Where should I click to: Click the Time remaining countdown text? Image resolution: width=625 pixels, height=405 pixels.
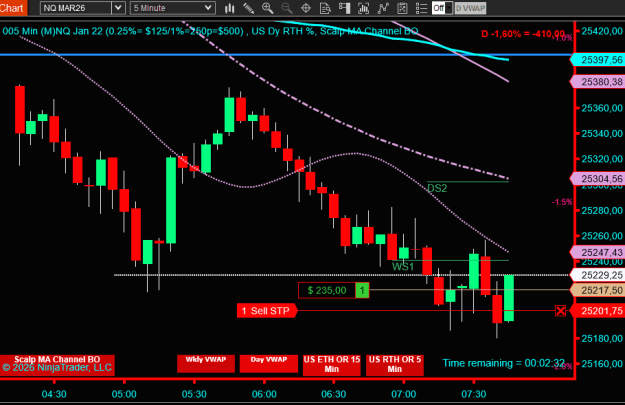coord(503,363)
